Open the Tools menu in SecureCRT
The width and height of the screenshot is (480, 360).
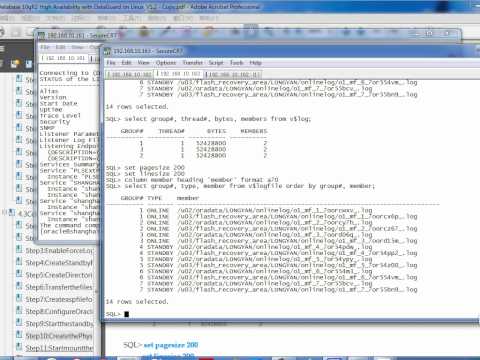[x=236, y=63]
